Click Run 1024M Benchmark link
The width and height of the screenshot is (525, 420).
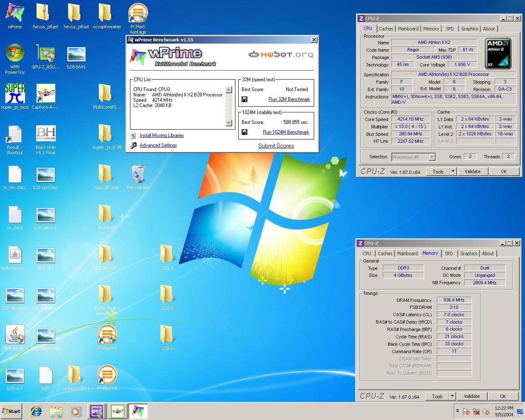(x=286, y=132)
